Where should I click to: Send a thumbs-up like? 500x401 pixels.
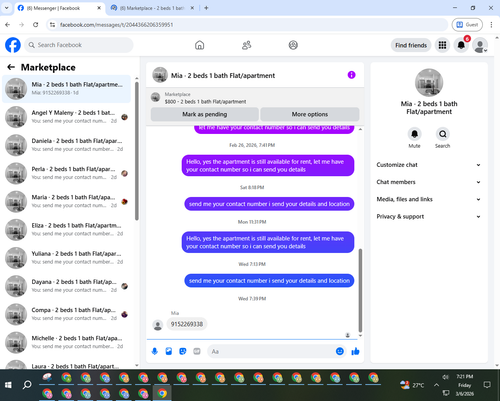tap(355, 351)
